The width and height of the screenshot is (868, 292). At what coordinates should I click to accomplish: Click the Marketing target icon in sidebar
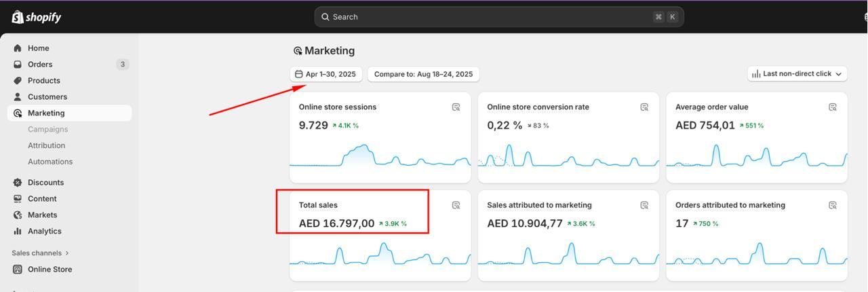(18, 113)
